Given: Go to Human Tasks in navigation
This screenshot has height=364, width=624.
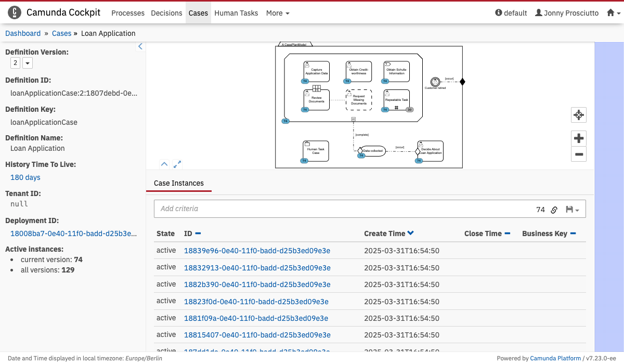Looking at the screenshot, I should point(236,13).
